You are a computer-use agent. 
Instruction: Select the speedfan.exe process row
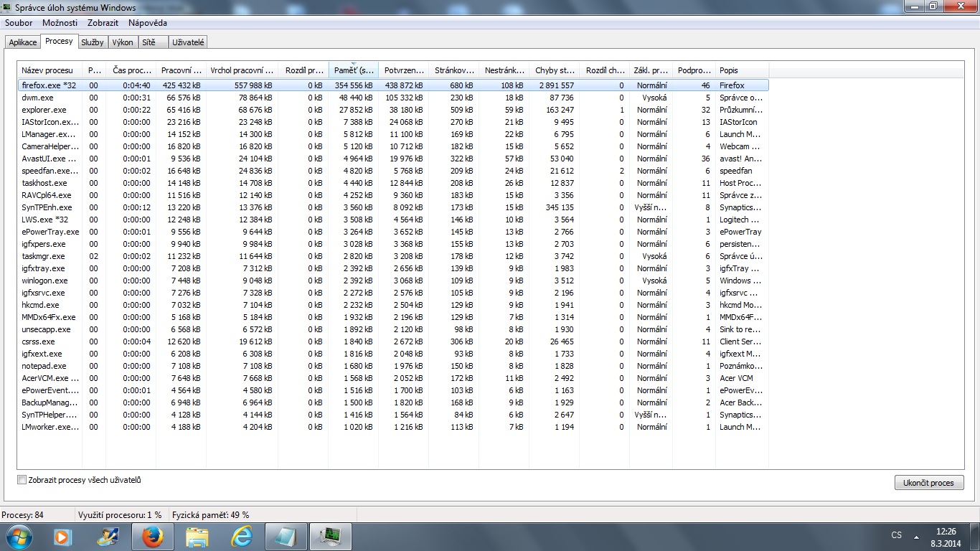392,171
